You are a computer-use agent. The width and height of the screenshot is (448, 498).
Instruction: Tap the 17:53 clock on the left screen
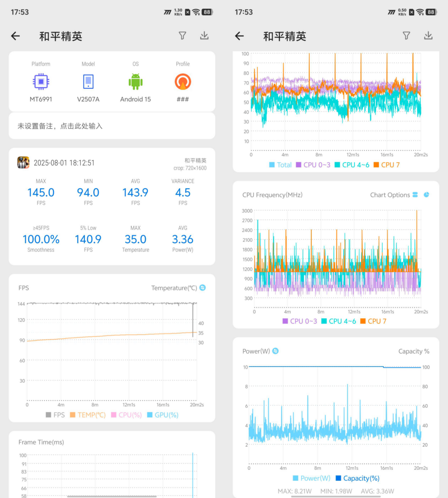pyautogui.click(x=20, y=12)
